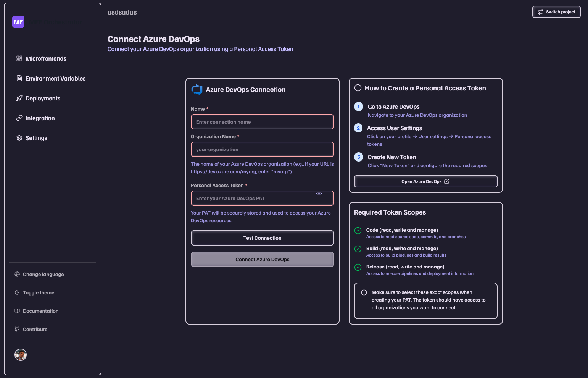Image resolution: width=588 pixels, height=378 pixels.
Task: Focus the connection Name input field
Action: coord(262,122)
